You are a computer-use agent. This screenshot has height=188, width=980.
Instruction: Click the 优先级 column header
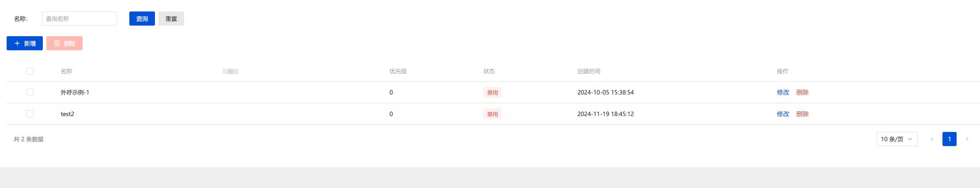pyautogui.click(x=398, y=71)
